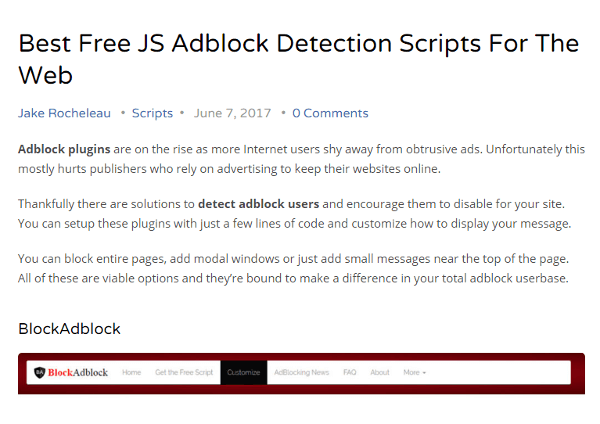Select Get the Free Script tab
This screenshot has height=424, width=600.
click(184, 372)
